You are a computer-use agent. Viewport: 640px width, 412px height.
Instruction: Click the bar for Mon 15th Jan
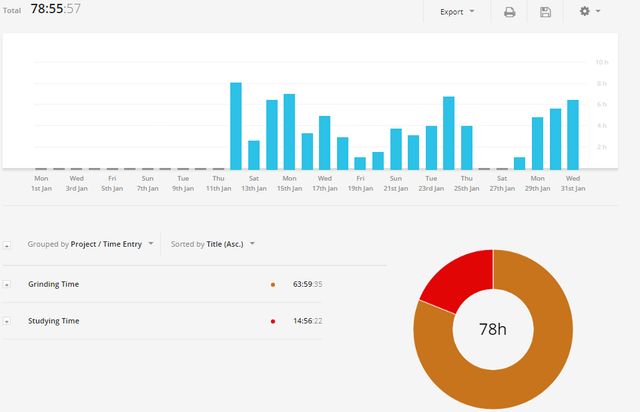click(x=289, y=132)
